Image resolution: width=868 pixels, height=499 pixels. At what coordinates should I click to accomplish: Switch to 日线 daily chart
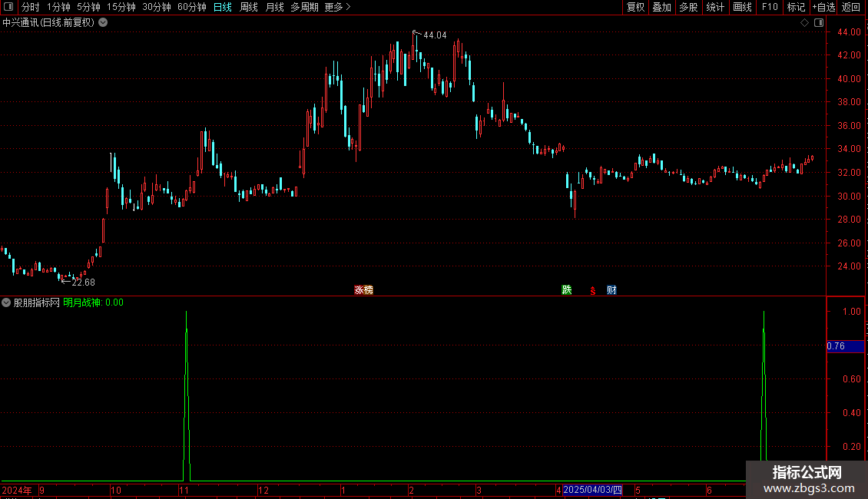coord(223,7)
